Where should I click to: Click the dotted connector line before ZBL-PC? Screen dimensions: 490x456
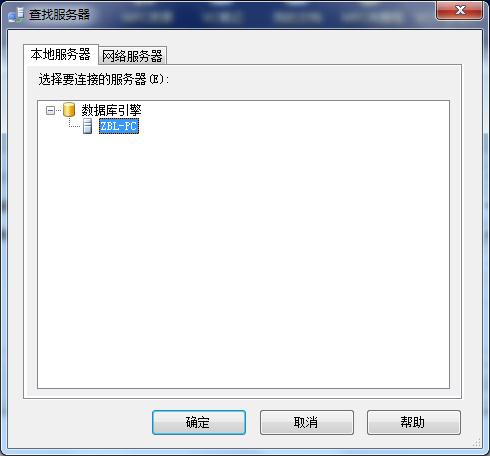[x=74, y=126]
